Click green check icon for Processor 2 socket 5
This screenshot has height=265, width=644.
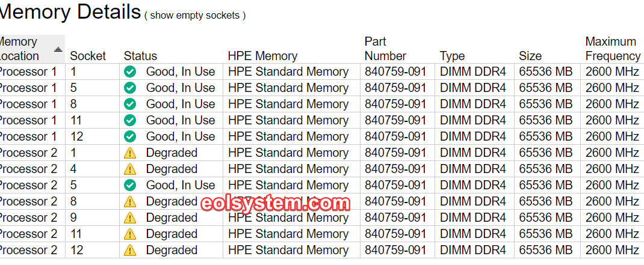[x=130, y=185]
